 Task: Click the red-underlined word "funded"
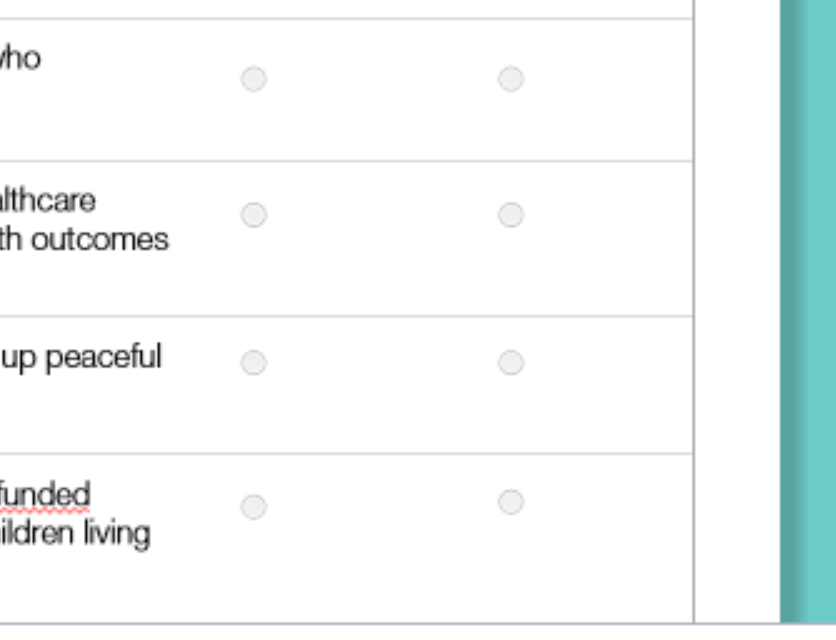tap(46, 494)
